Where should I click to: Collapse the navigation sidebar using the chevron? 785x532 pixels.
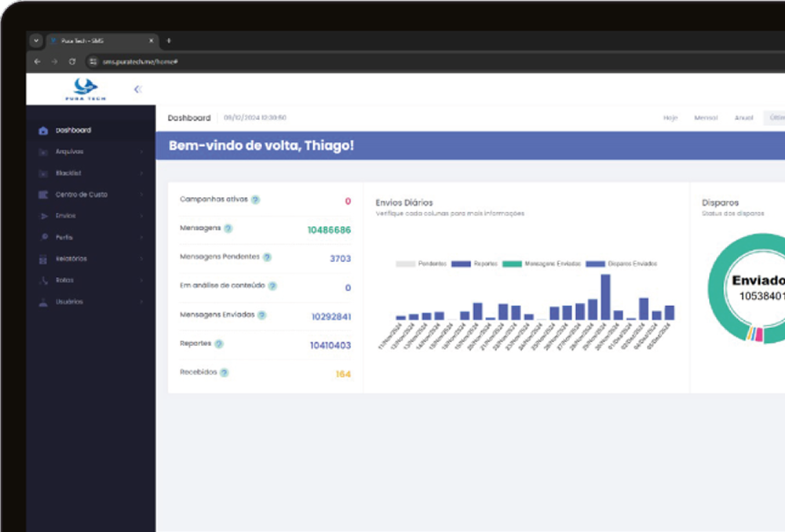click(138, 89)
